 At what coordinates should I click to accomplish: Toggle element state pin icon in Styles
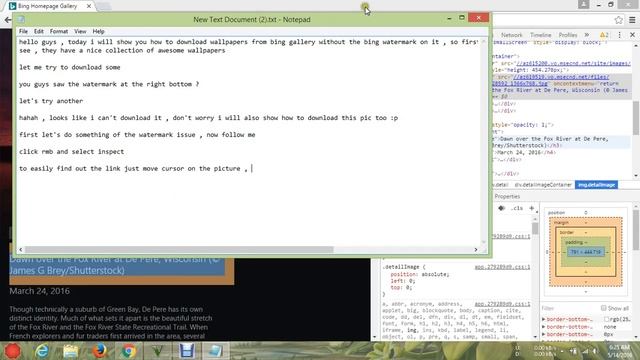point(502,208)
